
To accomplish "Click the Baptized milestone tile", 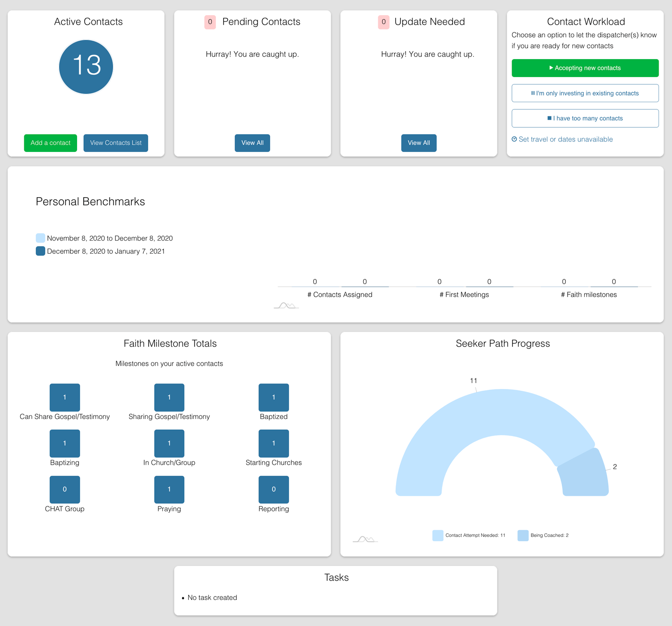I will pyautogui.click(x=274, y=397).
